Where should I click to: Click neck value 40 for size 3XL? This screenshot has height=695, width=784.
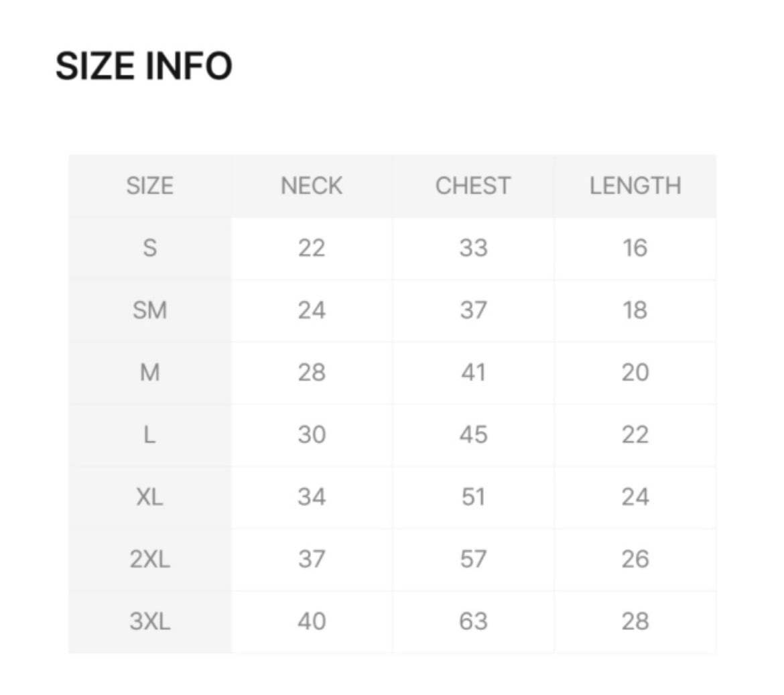tap(312, 622)
